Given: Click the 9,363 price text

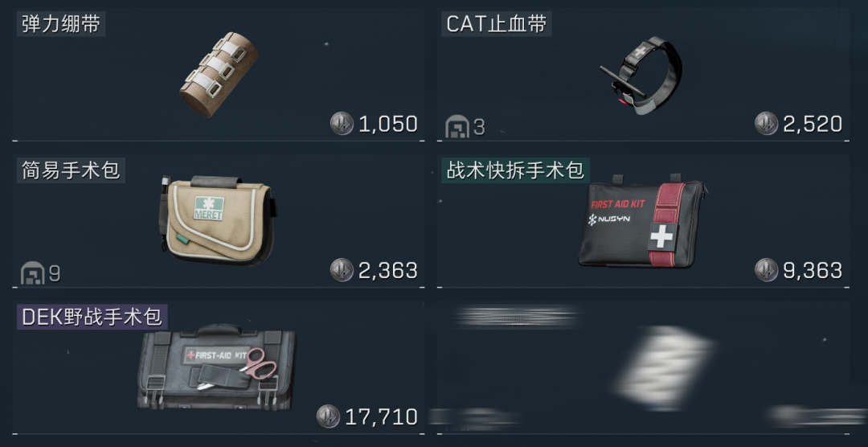Looking at the screenshot, I should [x=813, y=271].
